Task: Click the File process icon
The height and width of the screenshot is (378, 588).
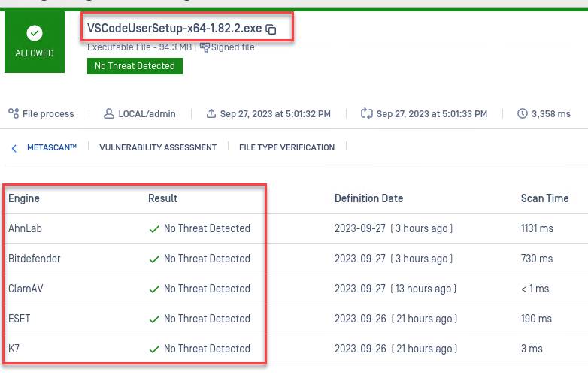Action: [x=14, y=113]
